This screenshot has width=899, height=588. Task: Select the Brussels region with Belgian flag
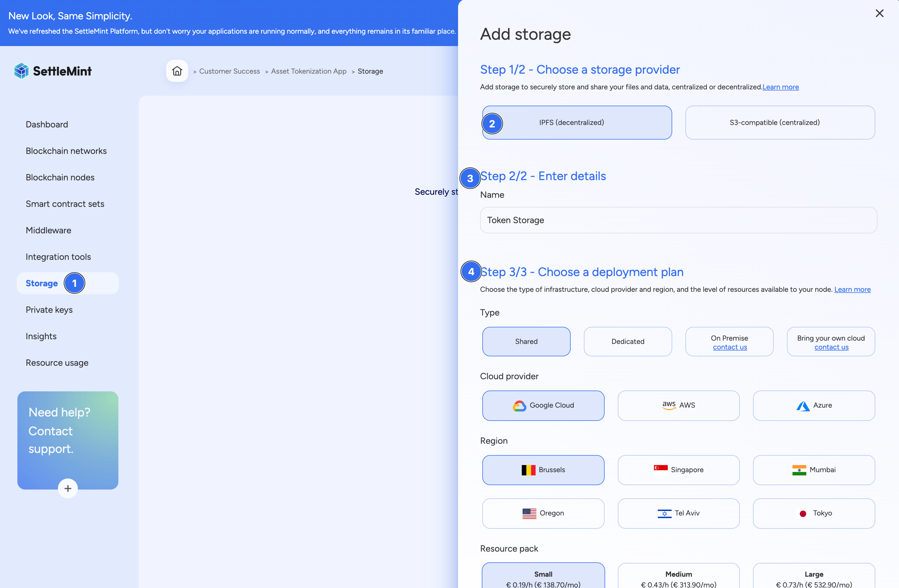point(543,470)
